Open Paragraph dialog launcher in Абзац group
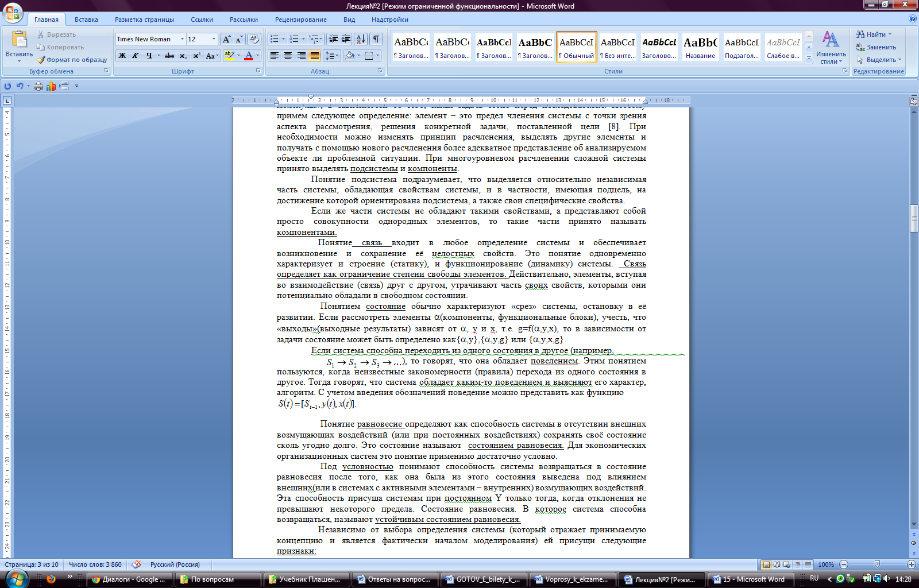 (380, 71)
